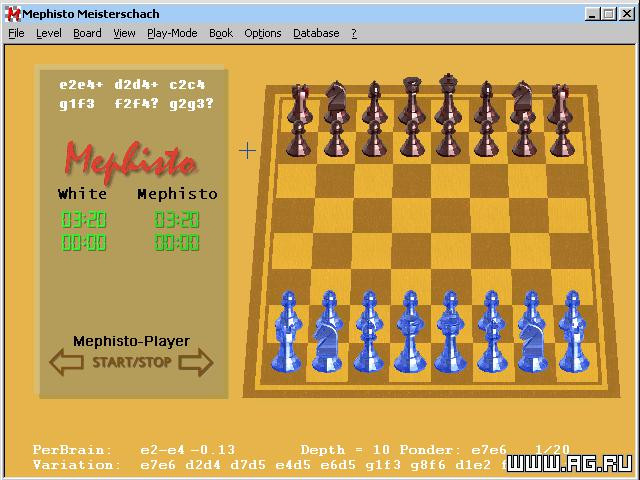Image resolution: width=640 pixels, height=480 pixels.
Task: Select book move d2d4+
Action: (x=136, y=85)
